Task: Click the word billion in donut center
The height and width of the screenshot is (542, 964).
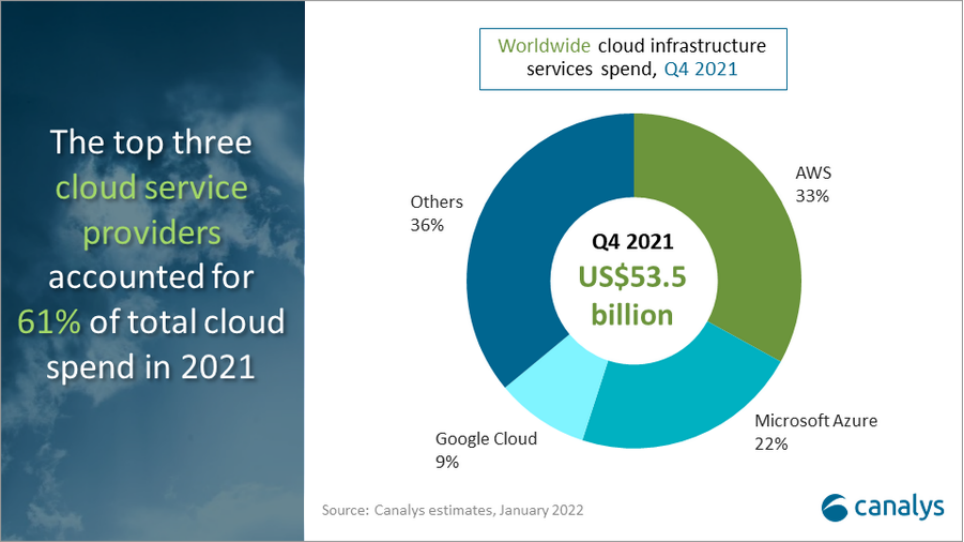Action: [632, 315]
